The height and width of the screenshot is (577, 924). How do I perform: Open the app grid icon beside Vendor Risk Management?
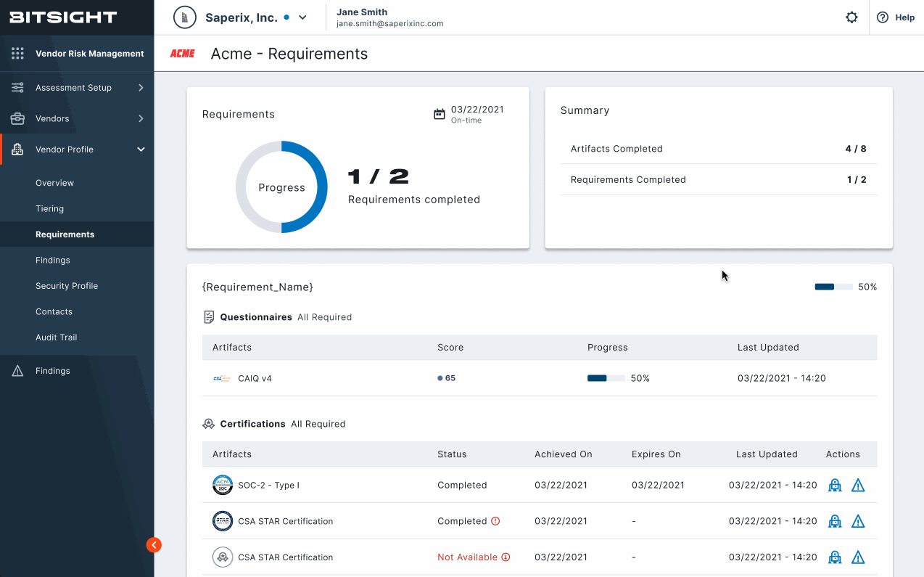(17, 54)
